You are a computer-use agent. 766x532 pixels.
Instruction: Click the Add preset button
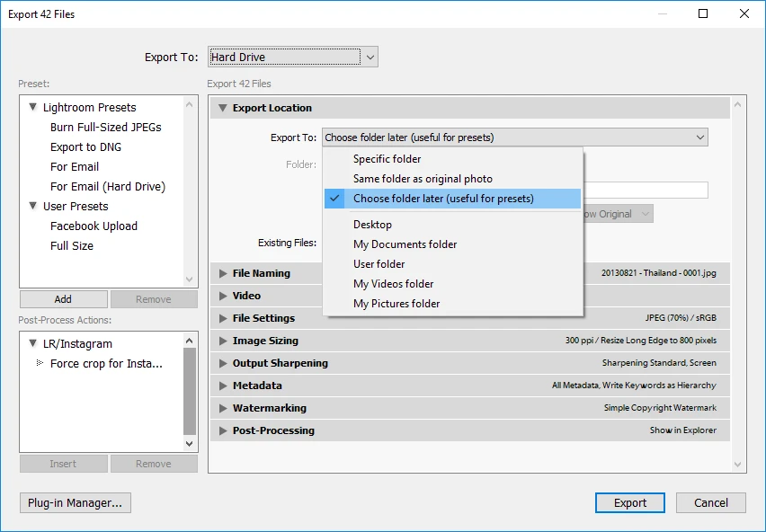[64, 299]
